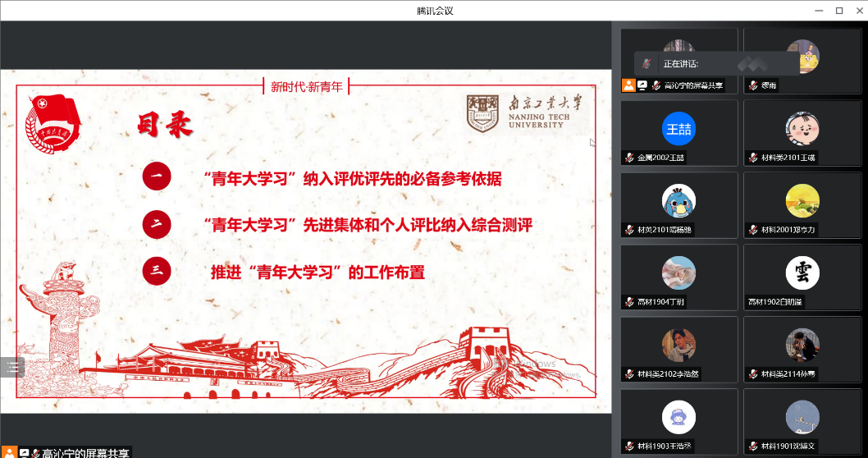
Task: Click the orange host badge in the 高沁宁 participant tile
Action: pos(628,85)
